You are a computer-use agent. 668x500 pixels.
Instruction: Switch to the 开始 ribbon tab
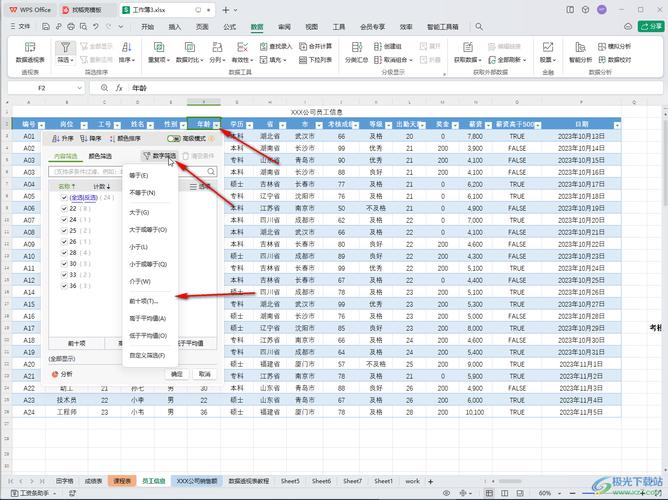click(x=147, y=26)
